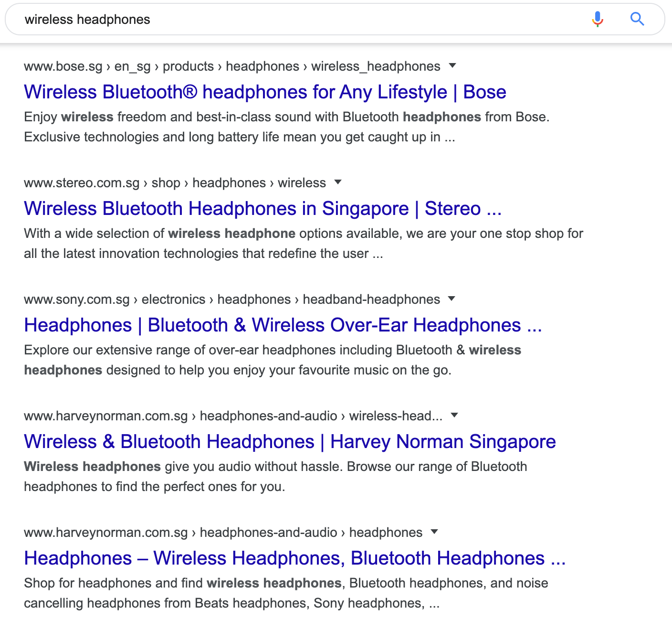
Task: Open dropdown arrow beside stereo.com.sg breadcrumb
Action: pyautogui.click(x=338, y=182)
